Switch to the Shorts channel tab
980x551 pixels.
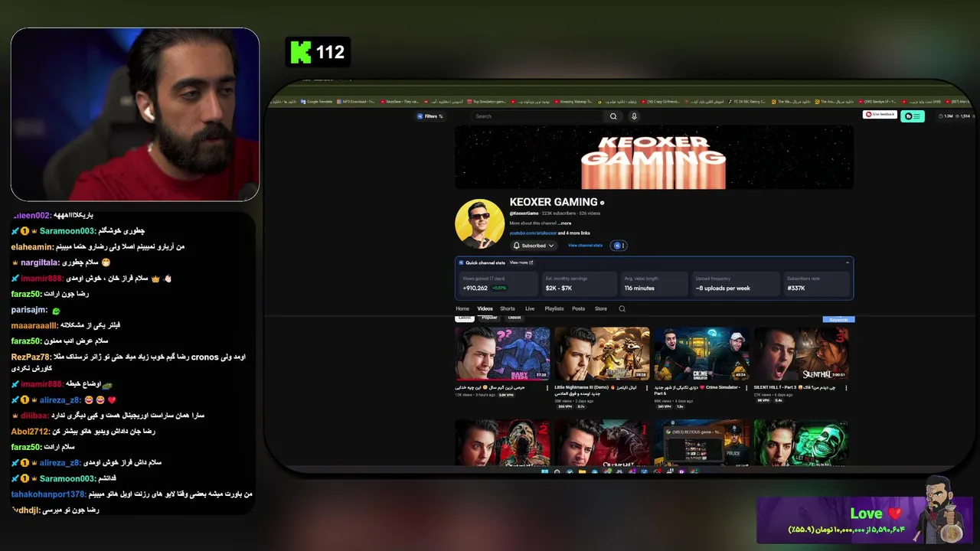[508, 308]
